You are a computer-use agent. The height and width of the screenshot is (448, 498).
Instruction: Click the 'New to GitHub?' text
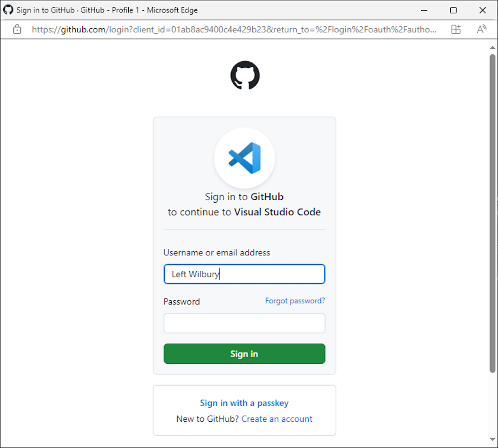207,419
